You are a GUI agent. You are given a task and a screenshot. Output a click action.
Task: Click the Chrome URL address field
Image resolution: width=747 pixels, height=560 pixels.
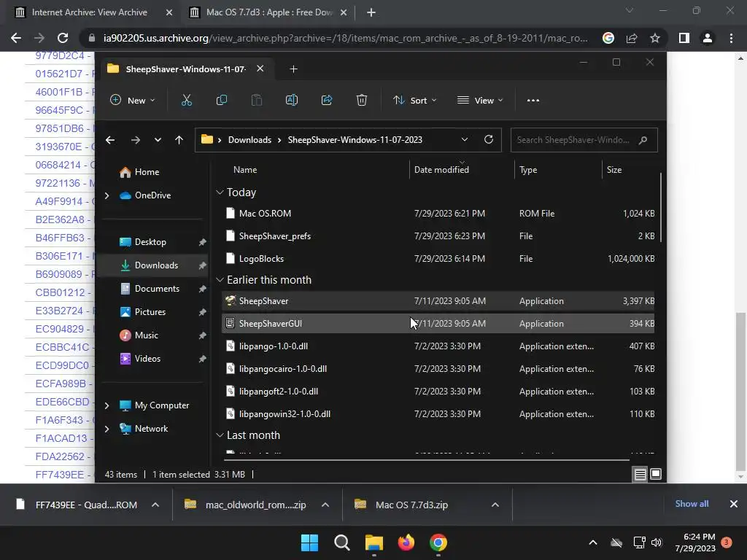[345, 38]
